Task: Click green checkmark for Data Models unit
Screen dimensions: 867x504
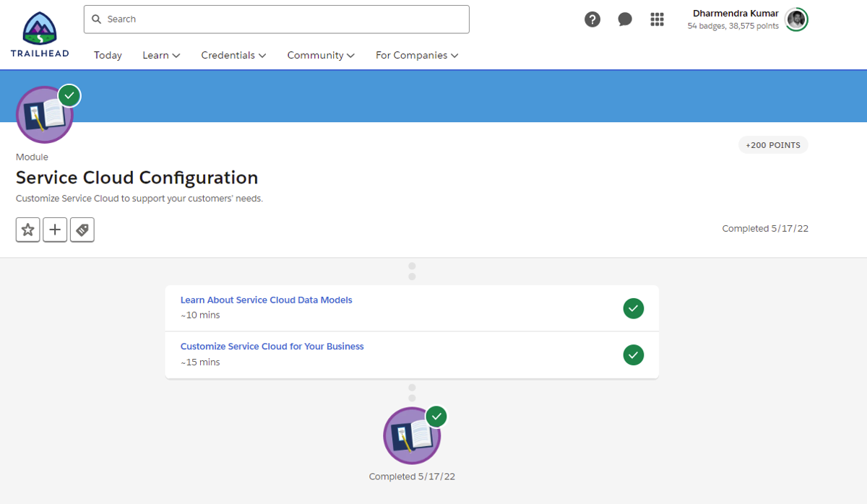Action: coord(634,308)
